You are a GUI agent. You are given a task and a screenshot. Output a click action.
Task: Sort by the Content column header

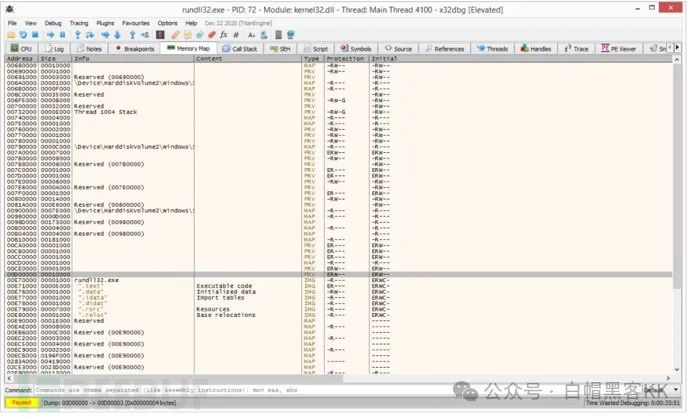[x=248, y=59]
